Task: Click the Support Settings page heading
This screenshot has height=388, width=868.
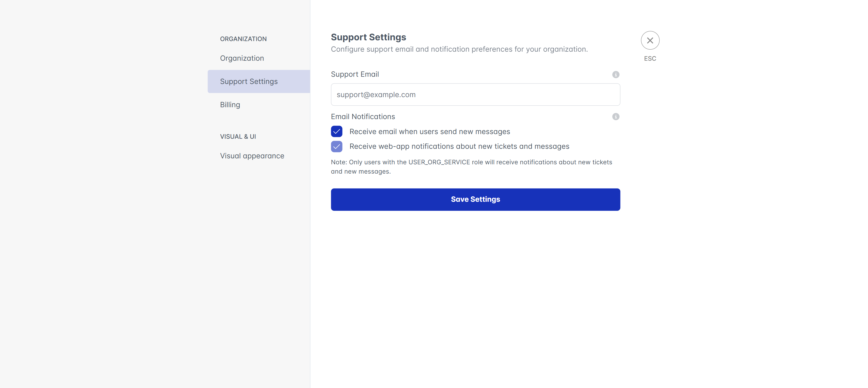Action: pos(368,37)
